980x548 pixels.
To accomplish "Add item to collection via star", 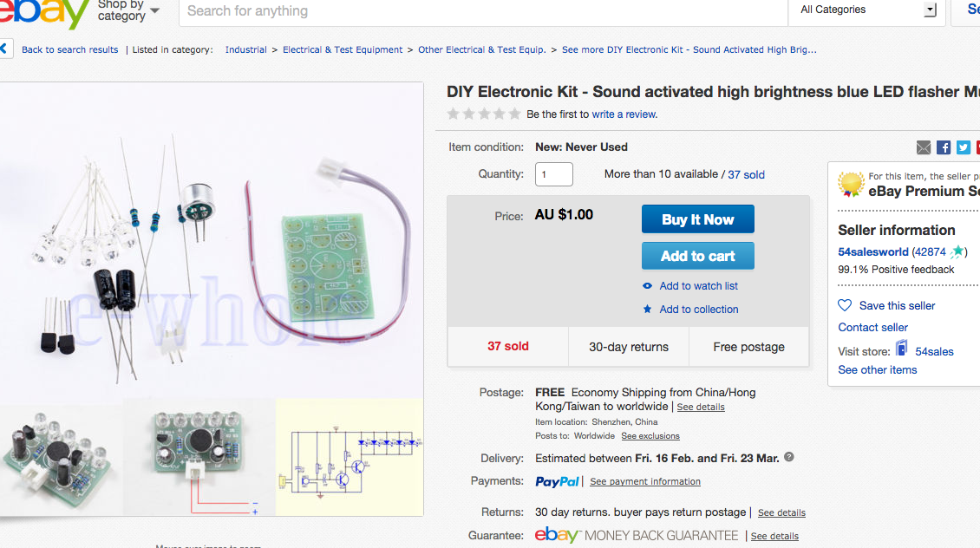I will [647, 310].
